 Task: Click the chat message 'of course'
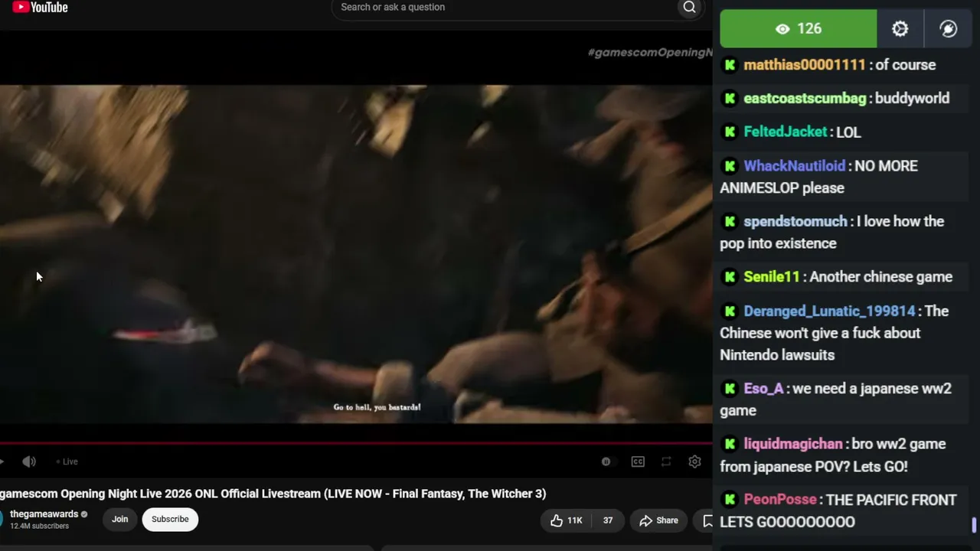pyautogui.click(x=906, y=65)
